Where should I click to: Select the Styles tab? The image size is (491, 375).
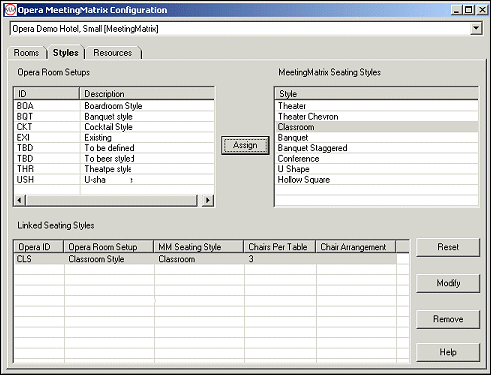(x=66, y=52)
